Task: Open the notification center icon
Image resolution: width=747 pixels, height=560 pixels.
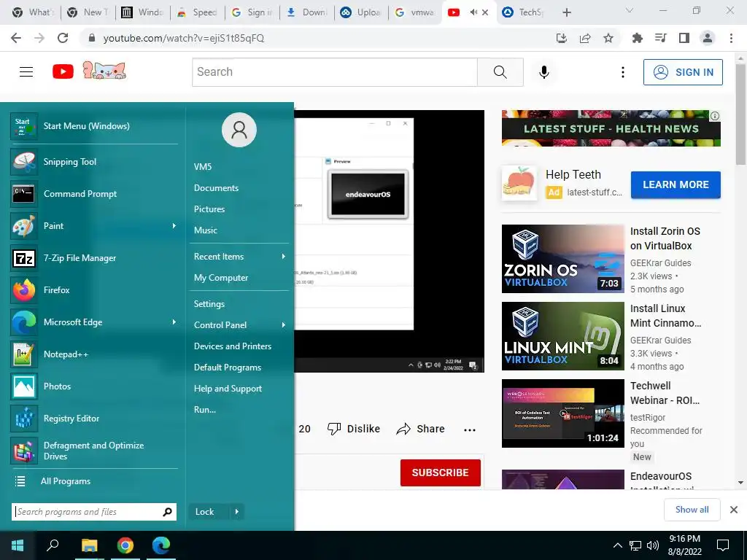Action: (x=723, y=545)
